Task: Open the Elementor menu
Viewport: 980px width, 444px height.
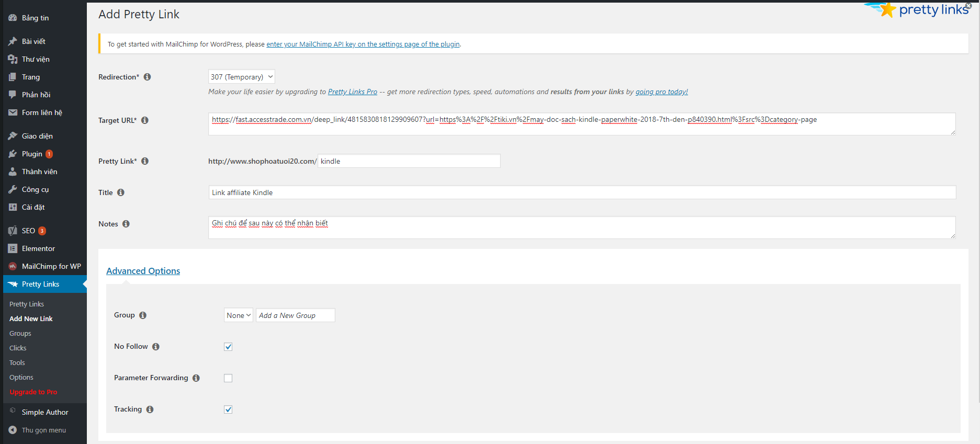Action: click(x=45, y=248)
